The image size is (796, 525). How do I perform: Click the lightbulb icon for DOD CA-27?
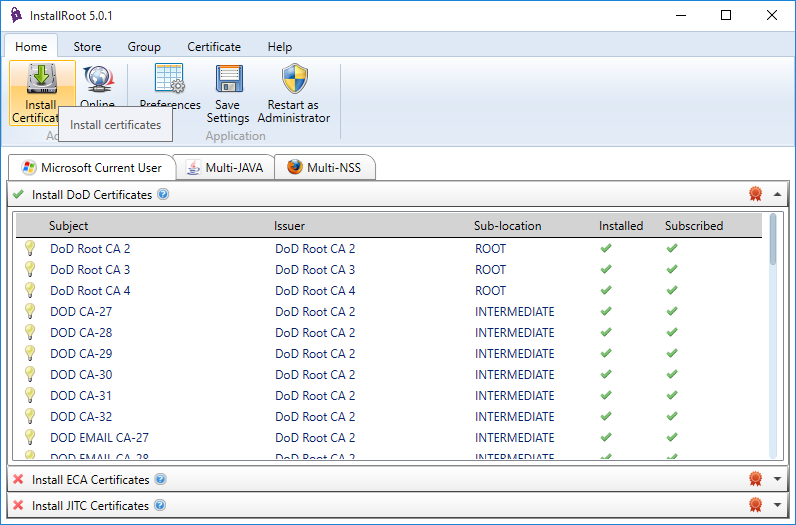(30, 311)
